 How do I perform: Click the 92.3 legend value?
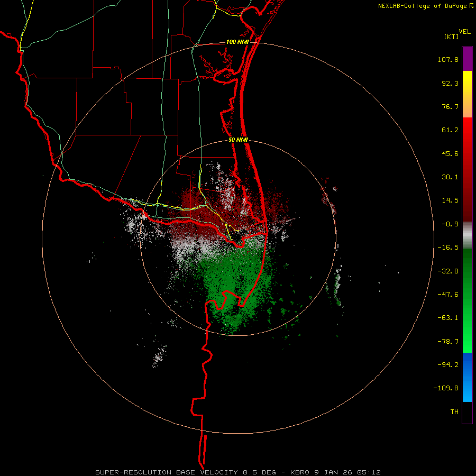coord(450,83)
